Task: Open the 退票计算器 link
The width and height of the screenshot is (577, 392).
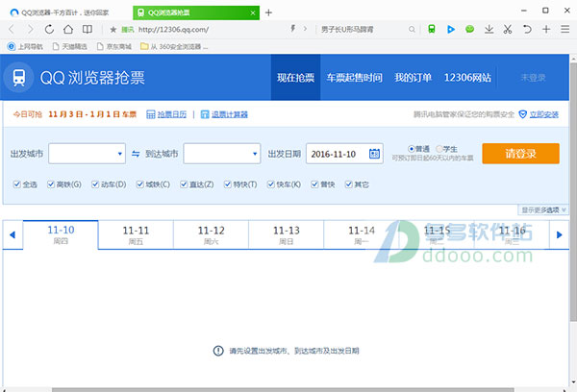Action: tap(229, 114)
